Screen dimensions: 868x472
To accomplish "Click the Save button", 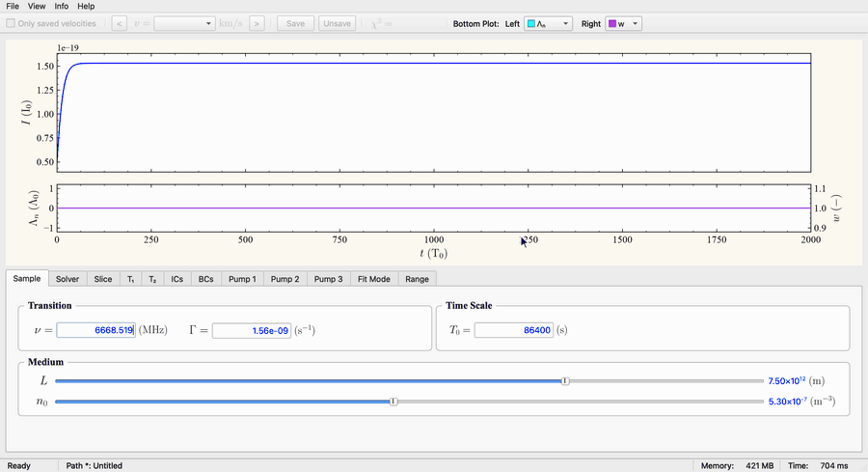I will pyautogui.click(x=296, y=24).
